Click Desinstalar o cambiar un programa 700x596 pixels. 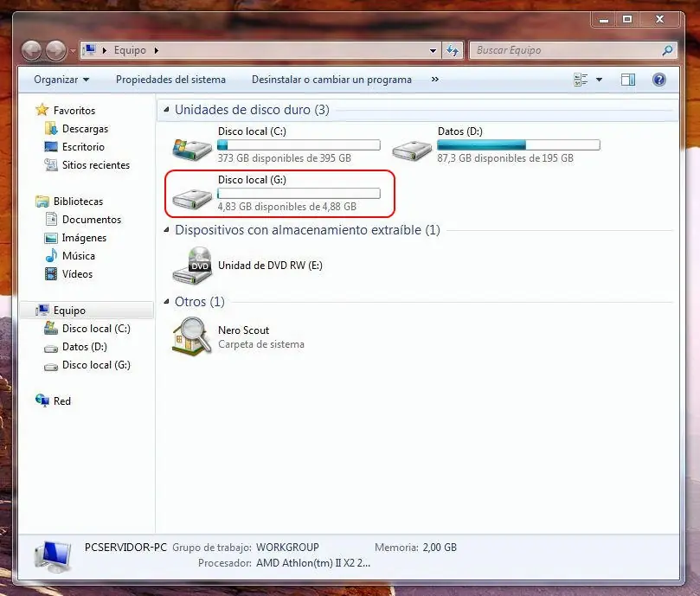(x=331, y=80)
